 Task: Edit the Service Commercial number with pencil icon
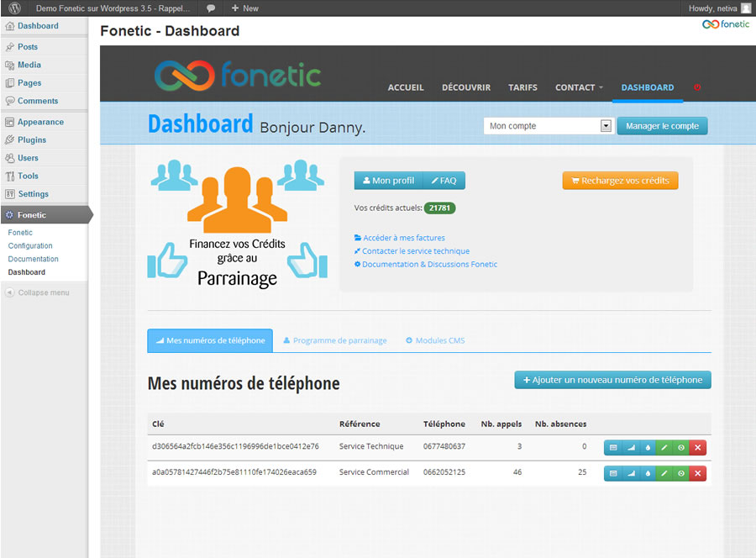point(664,473)
